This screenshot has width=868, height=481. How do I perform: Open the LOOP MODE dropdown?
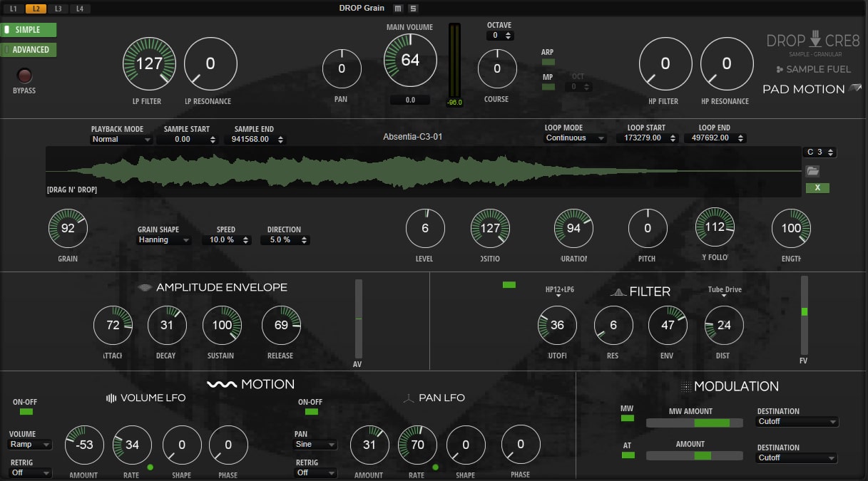(574, 138)
